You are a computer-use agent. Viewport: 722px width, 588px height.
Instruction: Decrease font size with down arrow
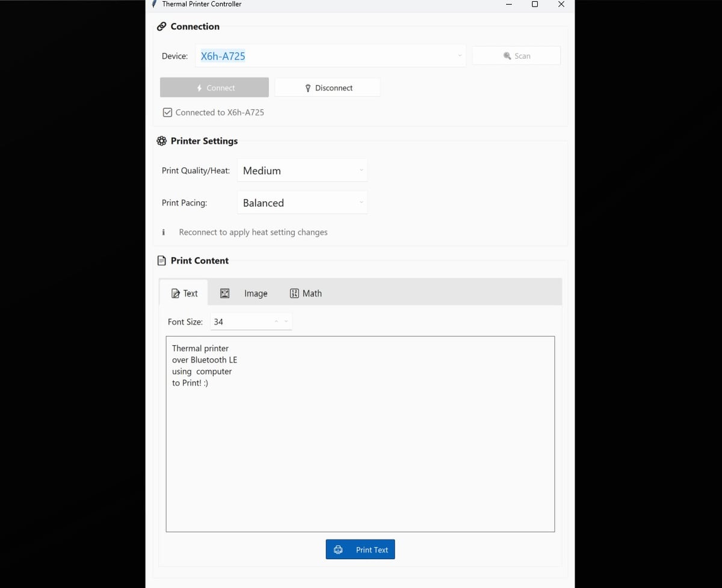pyautogui.click(x=286, y=322)
